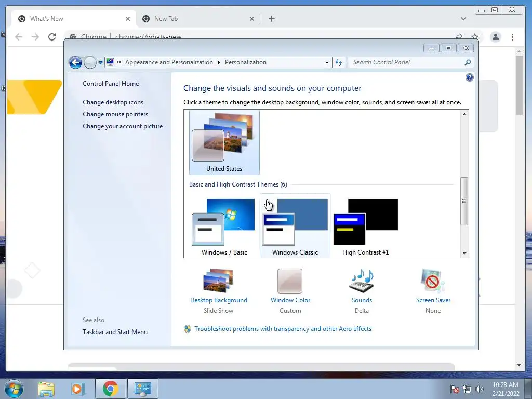Close the What's New tab in Chrome
This screenshot has height=399, width=532.
[x=128, y=19]
